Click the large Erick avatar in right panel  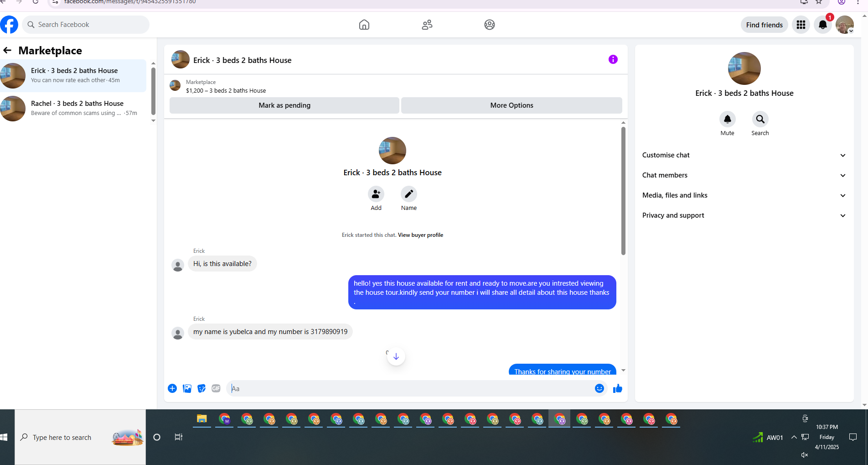744,68
